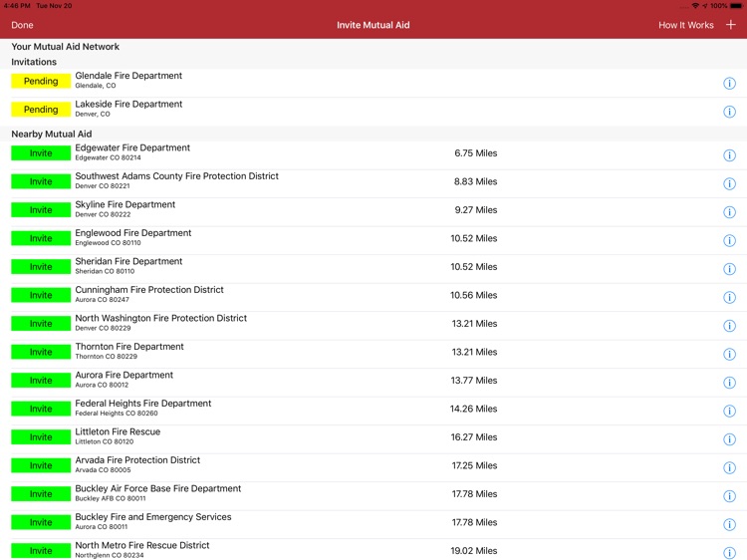The image size is (747, 560).
Task: Tap the plus icon to add mutual aid
Action: coord(730,25)
